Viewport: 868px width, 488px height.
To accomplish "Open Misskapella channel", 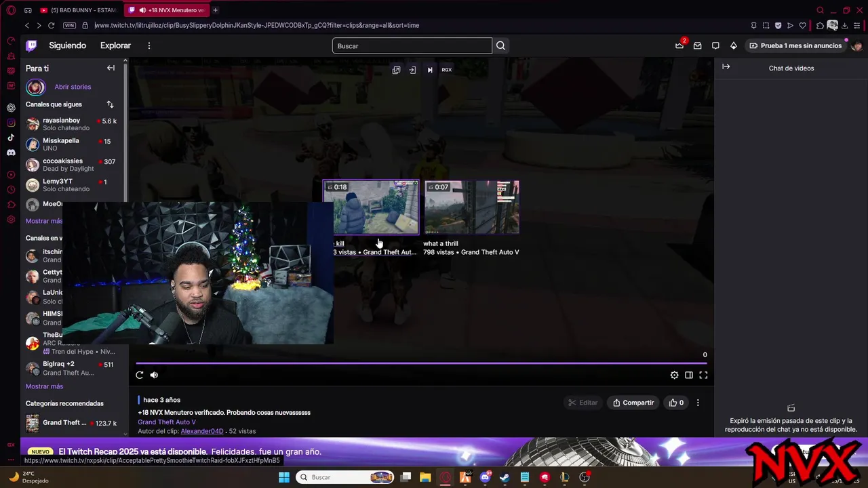I will tap(73, 144).
